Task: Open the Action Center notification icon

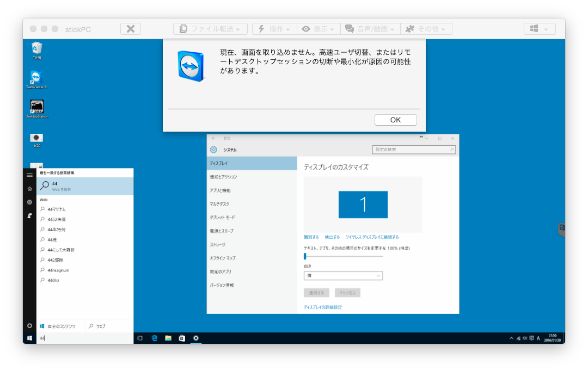Action: [x=531, y=338]
